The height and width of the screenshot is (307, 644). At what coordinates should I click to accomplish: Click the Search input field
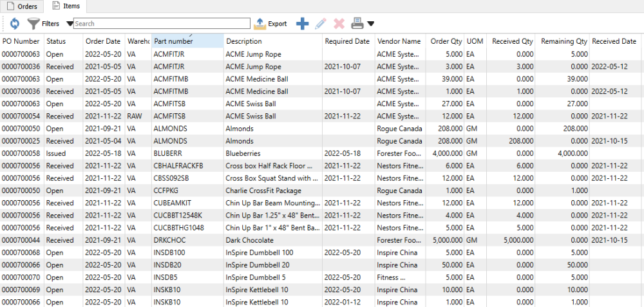[162, 23]
